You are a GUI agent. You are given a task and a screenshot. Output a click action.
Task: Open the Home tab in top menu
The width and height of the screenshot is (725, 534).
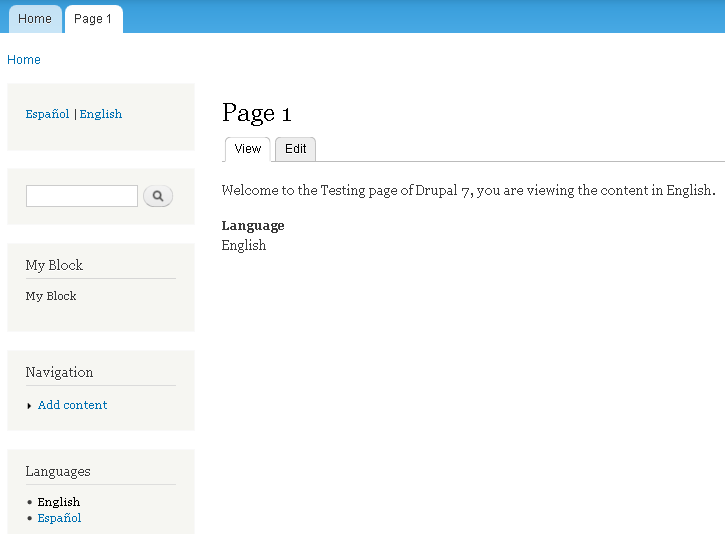pyautogui.click(x=35, y=19)
